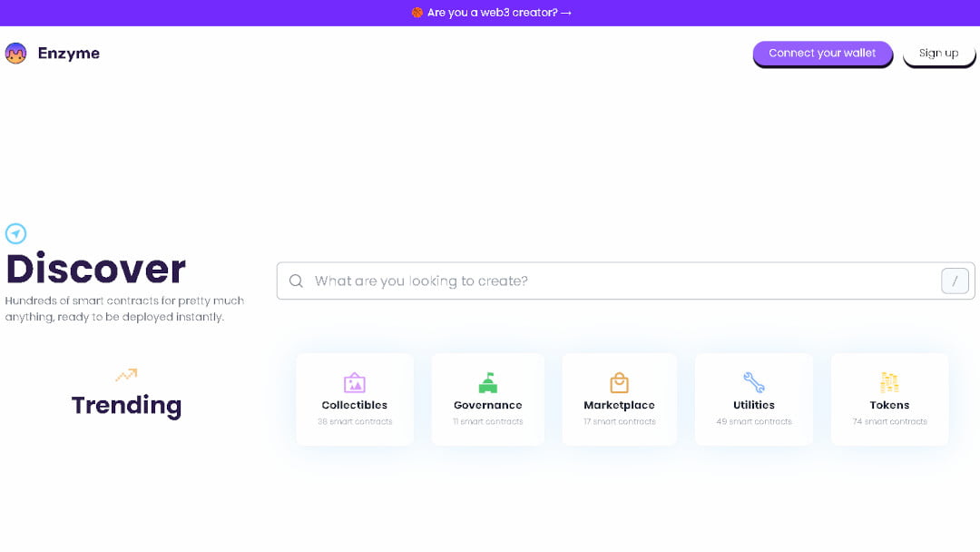Click the compass icon above Discover
The width and height of the screenshot is (980, 552).
[x=15, y=234]
